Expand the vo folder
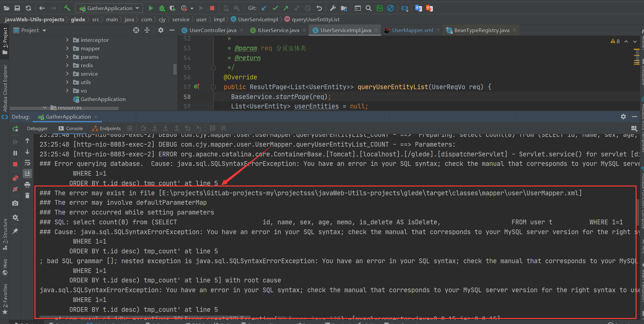The width and height of the screenshot is (644, 324). tap(67, 91)
